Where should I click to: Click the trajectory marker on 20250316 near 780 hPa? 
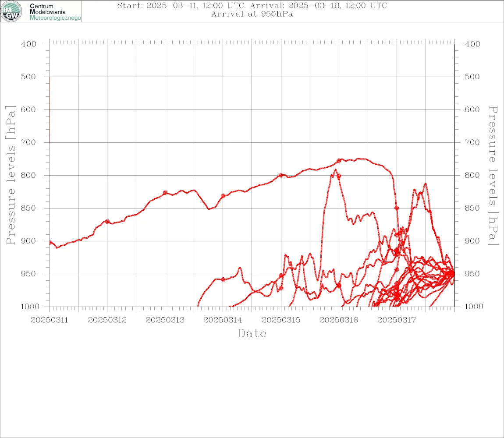339,161
